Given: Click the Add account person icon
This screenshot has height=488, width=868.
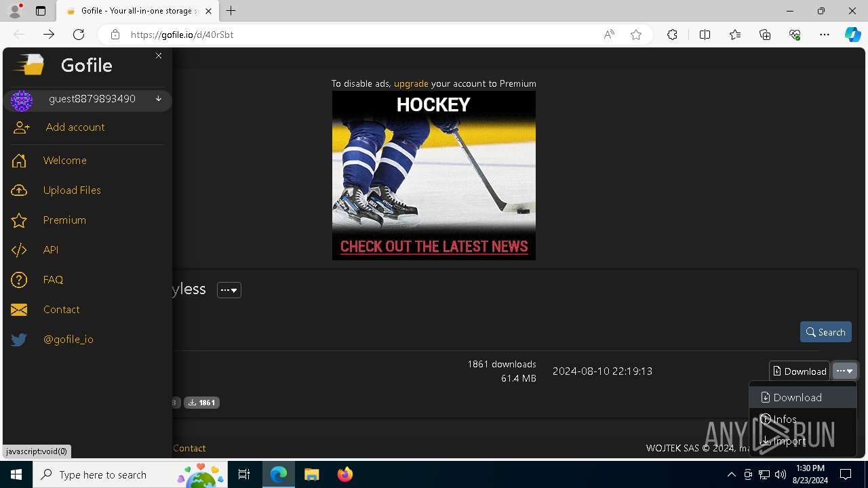Looking at the screenshot, I should [21, 127].
